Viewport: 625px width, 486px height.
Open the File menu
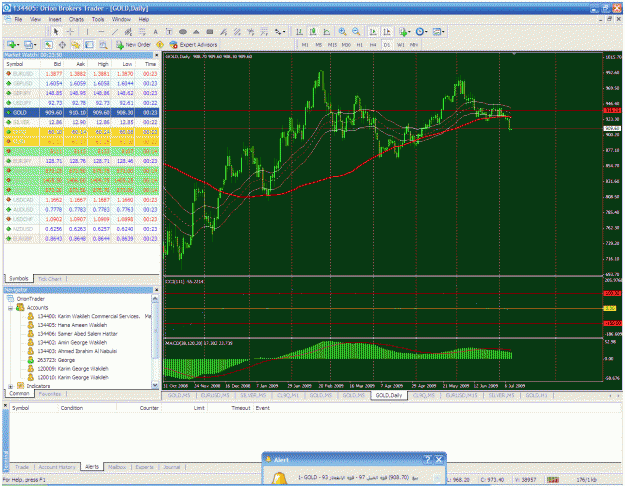click(x=18, y=19)
